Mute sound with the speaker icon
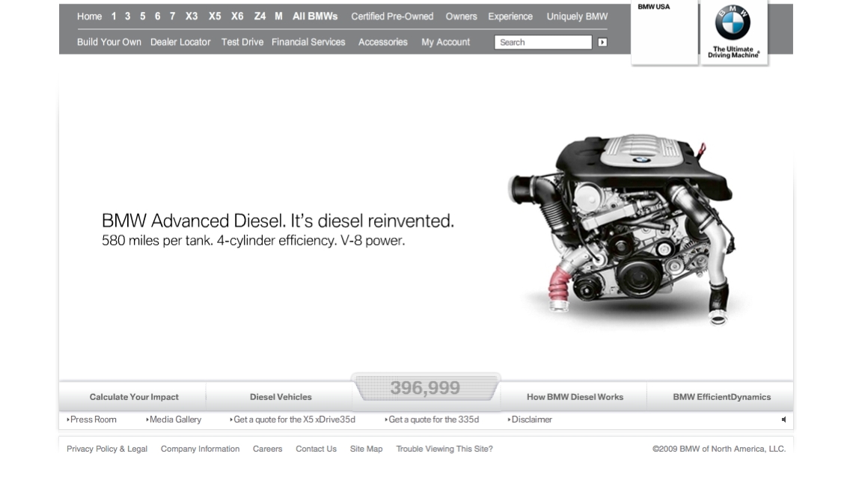 coord(783,420)
